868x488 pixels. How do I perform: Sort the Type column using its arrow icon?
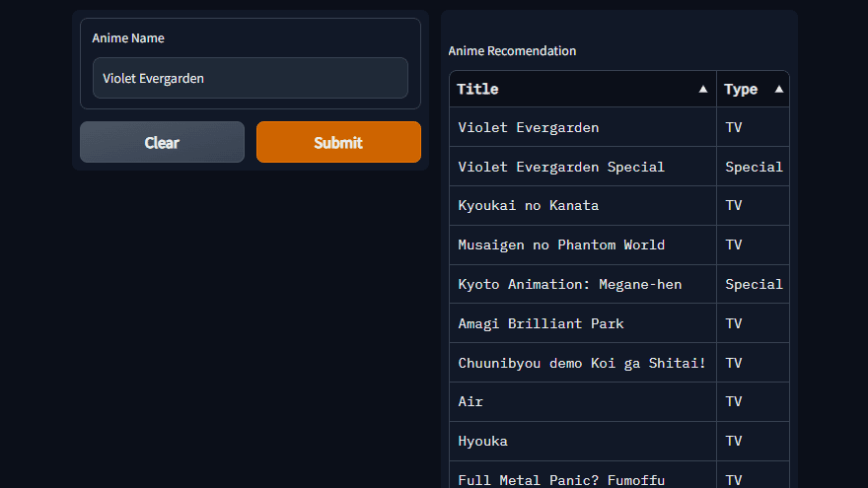779,89
